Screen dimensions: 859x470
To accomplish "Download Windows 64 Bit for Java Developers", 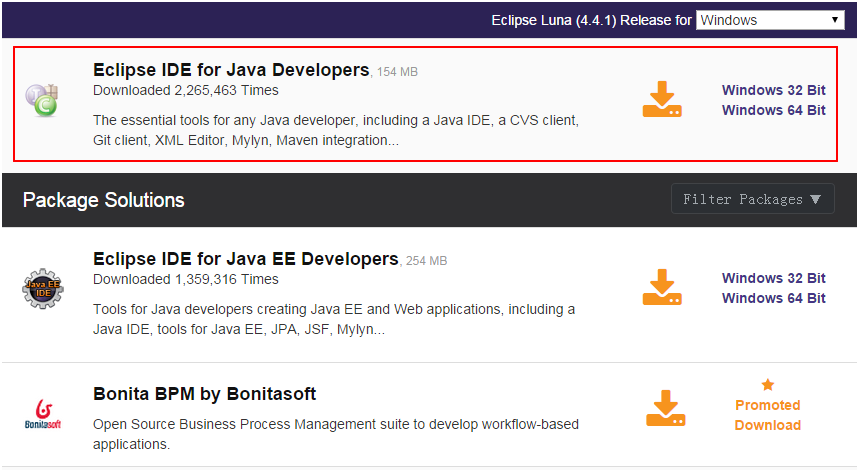I will tap(773, 110).
